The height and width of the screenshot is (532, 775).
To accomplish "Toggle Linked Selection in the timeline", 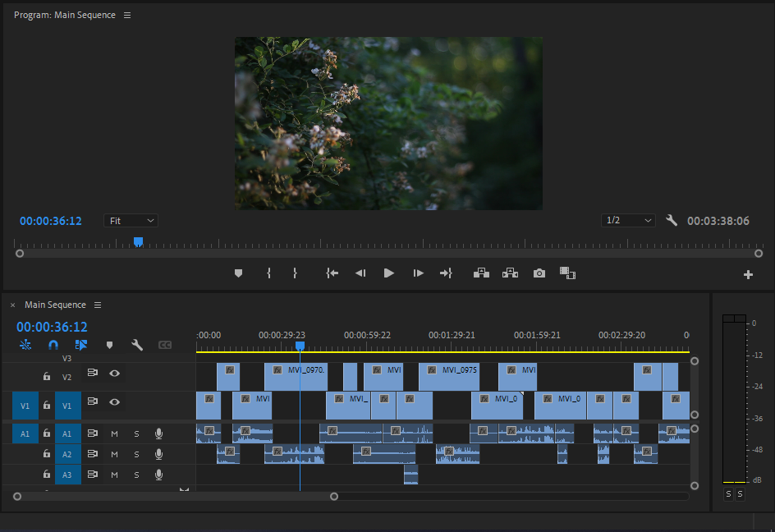I will click(80, 345).
